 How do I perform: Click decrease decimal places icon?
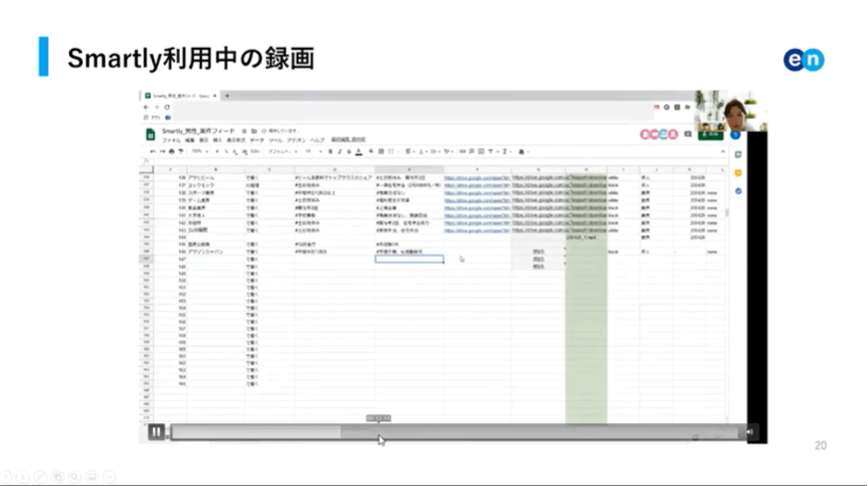point(234,151)
